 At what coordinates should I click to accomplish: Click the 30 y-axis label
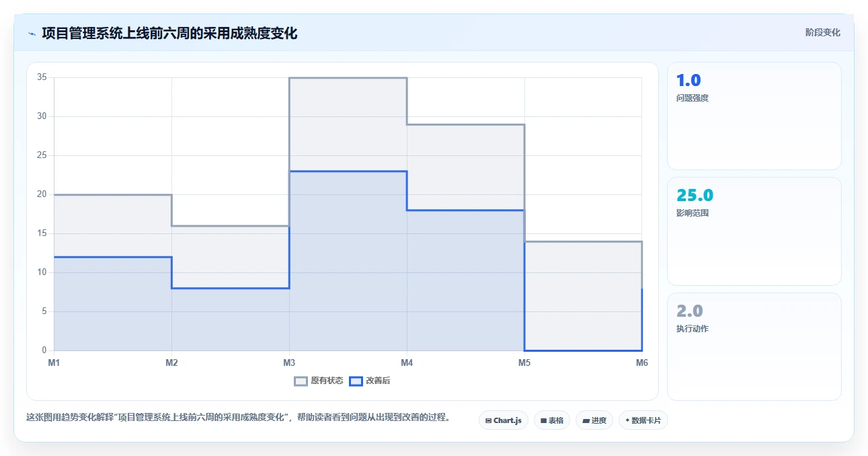(x=42, y=116)
